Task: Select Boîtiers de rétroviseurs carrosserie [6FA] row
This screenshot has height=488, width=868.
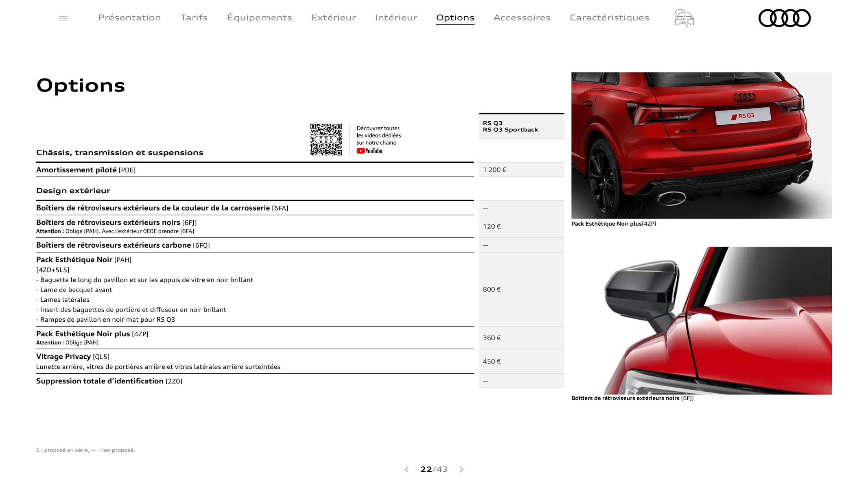Action: pos(255,208)
